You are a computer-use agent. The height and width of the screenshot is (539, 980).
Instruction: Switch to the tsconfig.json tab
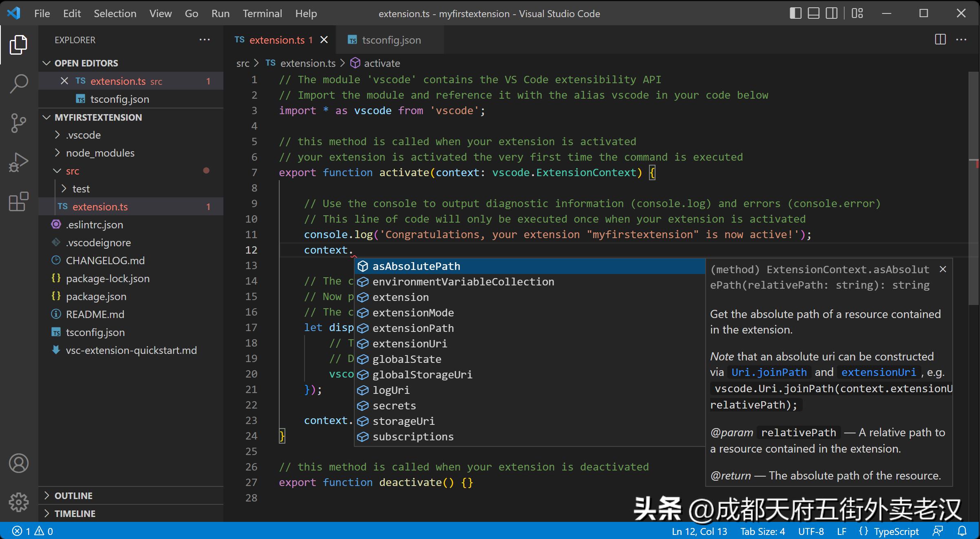[x=391, y=40]
